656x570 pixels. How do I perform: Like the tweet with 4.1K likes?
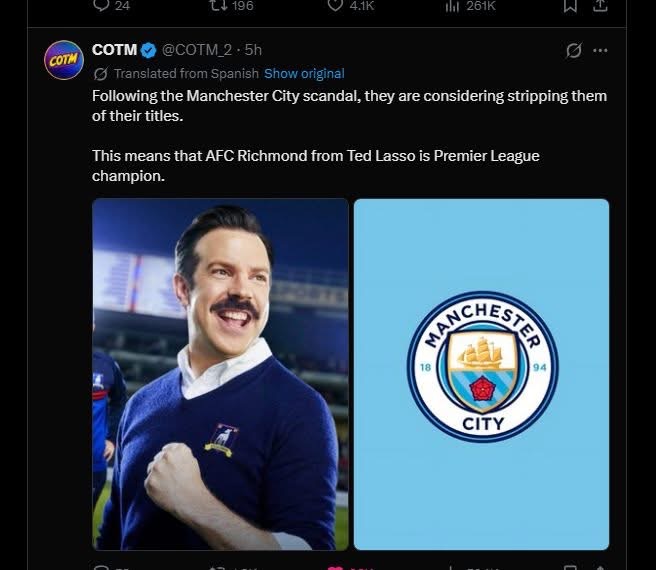pyautogui.click(x=351, y=5)
